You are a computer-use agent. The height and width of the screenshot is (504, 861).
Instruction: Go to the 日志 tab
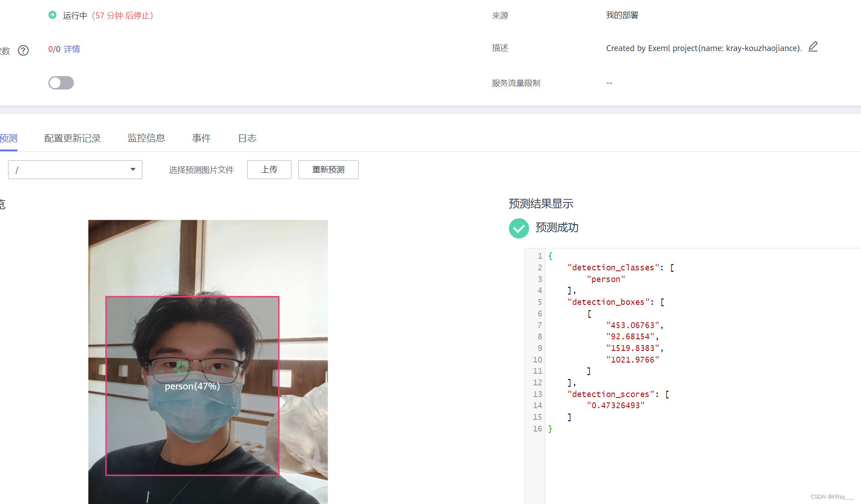[247, 138]
